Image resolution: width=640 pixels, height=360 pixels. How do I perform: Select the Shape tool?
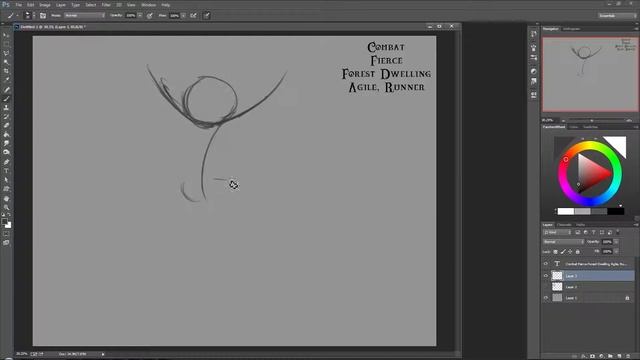(x=6, y=189)
